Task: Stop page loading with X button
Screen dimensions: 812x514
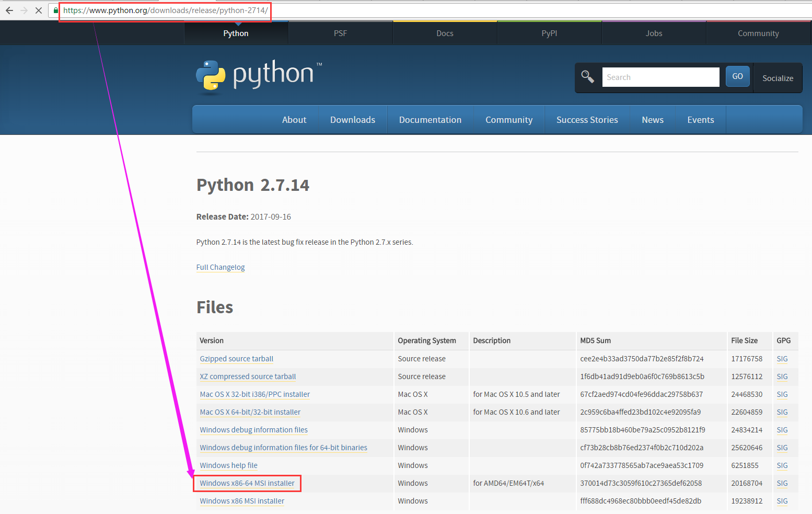Action: coord(39,10)
